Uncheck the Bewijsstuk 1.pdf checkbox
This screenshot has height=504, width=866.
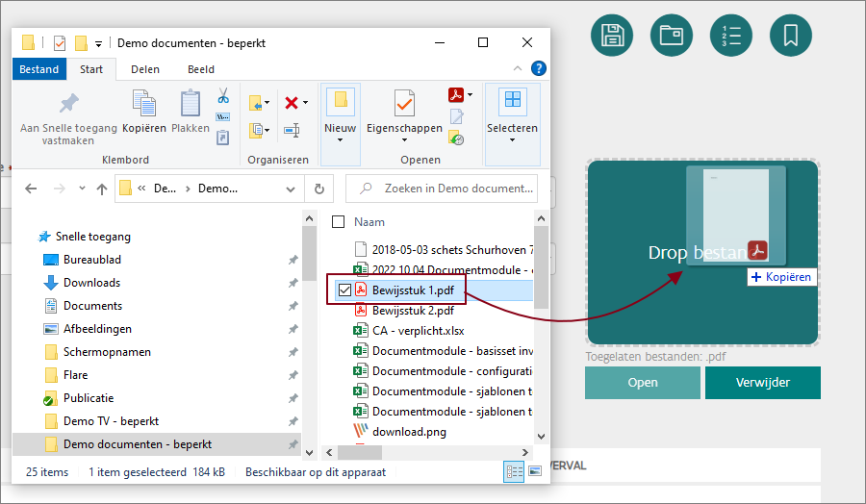tap(344, 289)
